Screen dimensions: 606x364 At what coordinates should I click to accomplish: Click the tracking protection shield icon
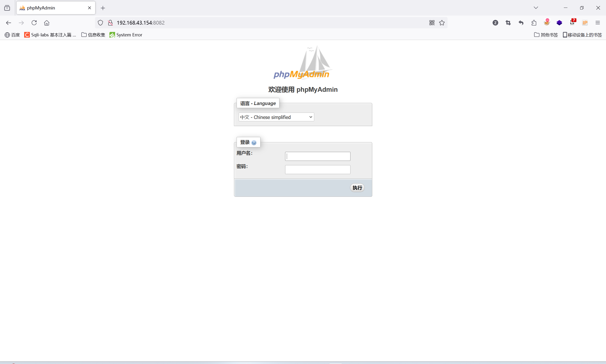(x=100, y=23)
